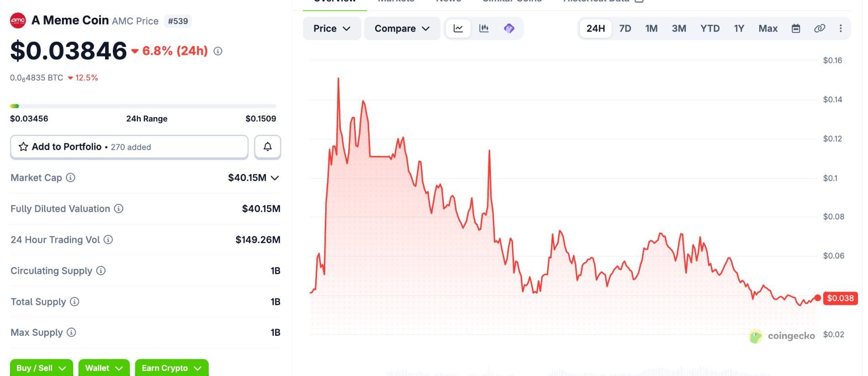This screenshot has height=376, width=868.
Task: Open the Compare dropdown
Action: point(402,29)
